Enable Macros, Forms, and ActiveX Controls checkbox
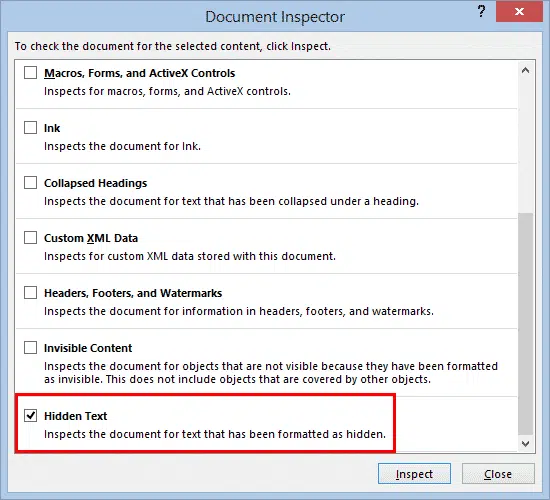The image size is (550, 500). click(x=31, y=73)
